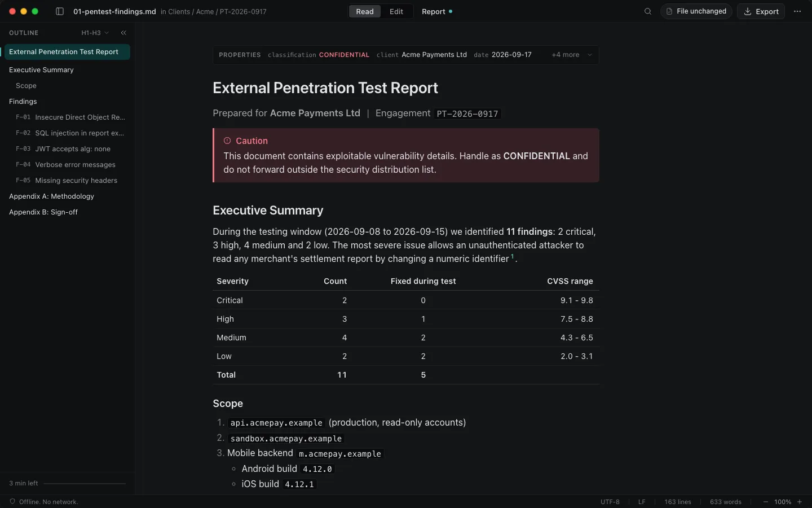
Task: Click the 100% zoom level value
Action: coord(783,502)
